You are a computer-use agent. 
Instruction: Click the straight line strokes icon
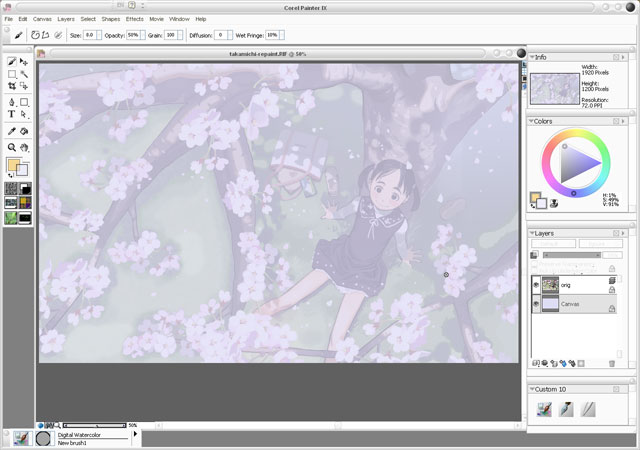(x=45, y=36)
